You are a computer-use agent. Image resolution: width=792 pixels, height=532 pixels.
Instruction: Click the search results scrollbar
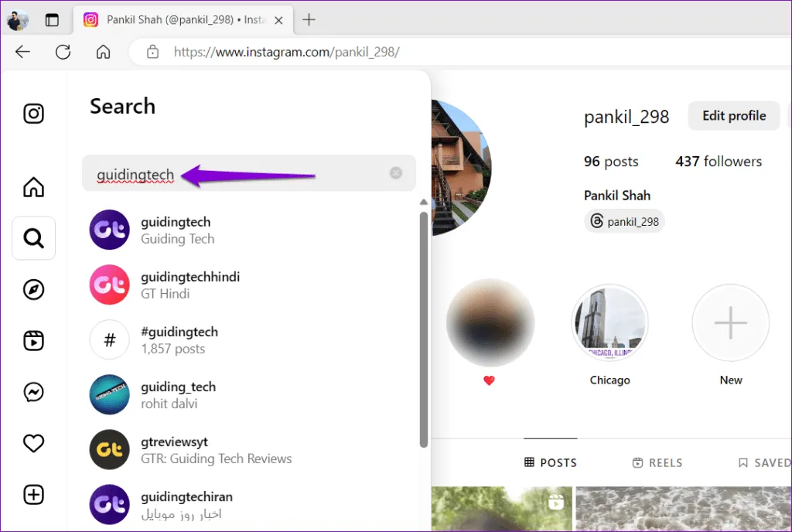click(423, 325)
